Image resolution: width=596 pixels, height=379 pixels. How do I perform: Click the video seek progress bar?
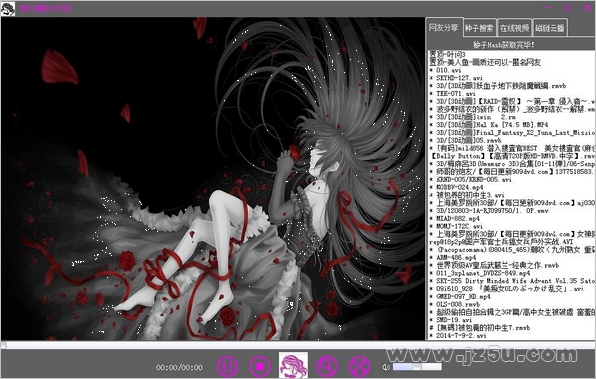[x=298, y=345]
